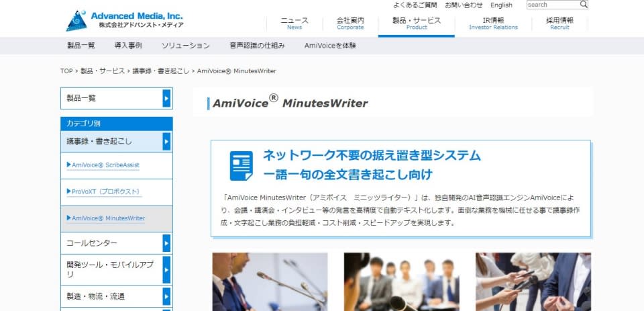Select 開発ツール・モバイルアプリ sidebar category
This screenshot has width=644, height=311.
117,270
